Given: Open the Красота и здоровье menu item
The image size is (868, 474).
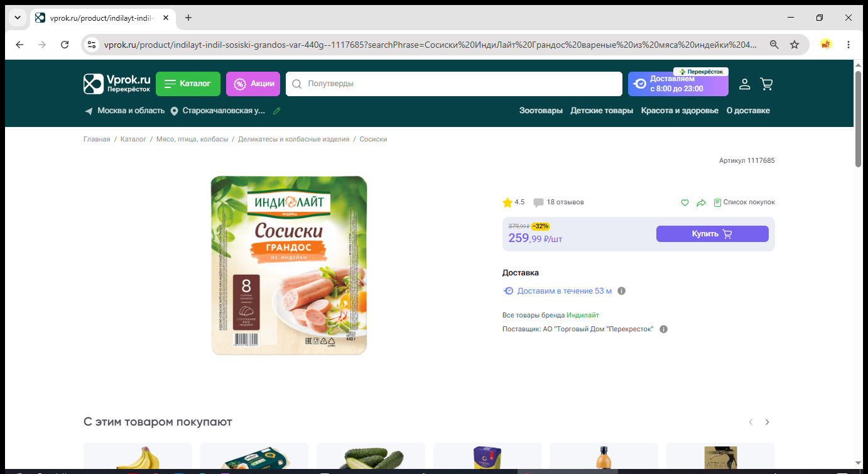Looking at the screenshot, I should coord(680,111).
